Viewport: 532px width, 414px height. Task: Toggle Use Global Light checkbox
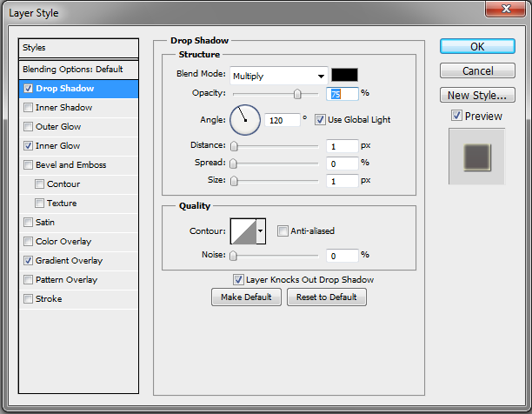click(x=320, y=120)
